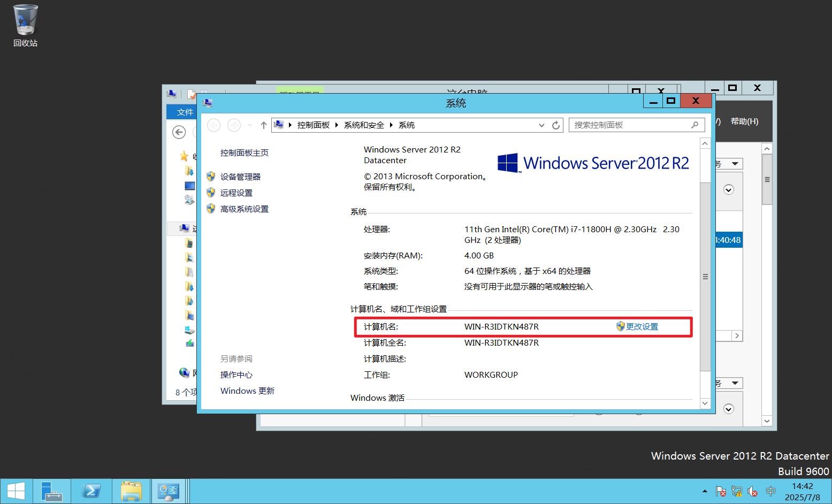Collapse upper section chevron in Server Manager
The image size is (832, 504).
(729, 189)
